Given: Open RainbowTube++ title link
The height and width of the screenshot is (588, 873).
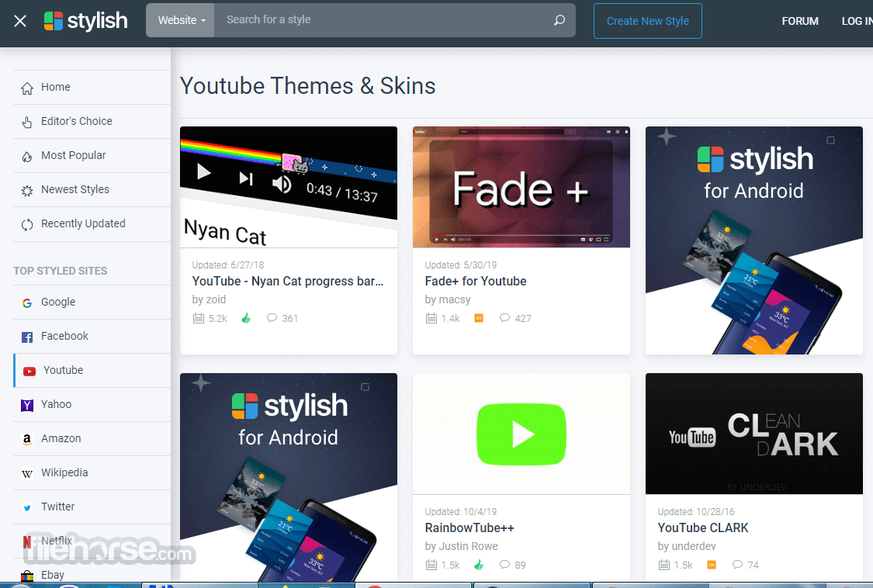Looking at the screenshot, I should point(469,527).
